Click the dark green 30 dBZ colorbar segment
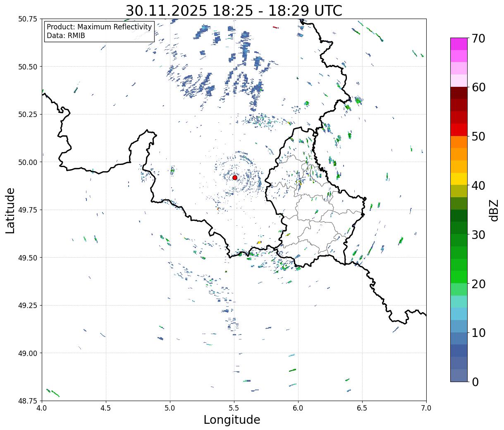The image size is (504, 430). [x=459, y=228]
